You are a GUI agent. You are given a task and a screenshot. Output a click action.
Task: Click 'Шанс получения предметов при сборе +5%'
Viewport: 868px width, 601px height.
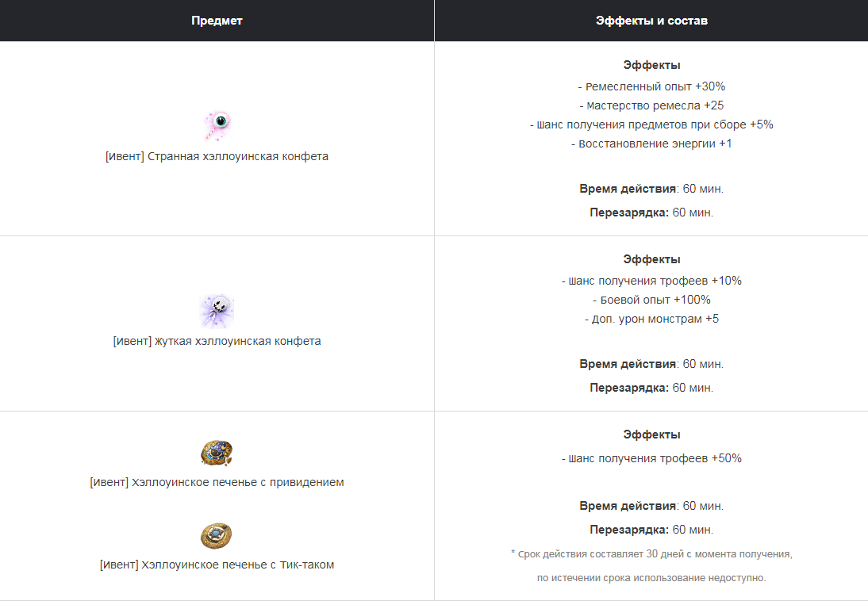coord(651,124)
